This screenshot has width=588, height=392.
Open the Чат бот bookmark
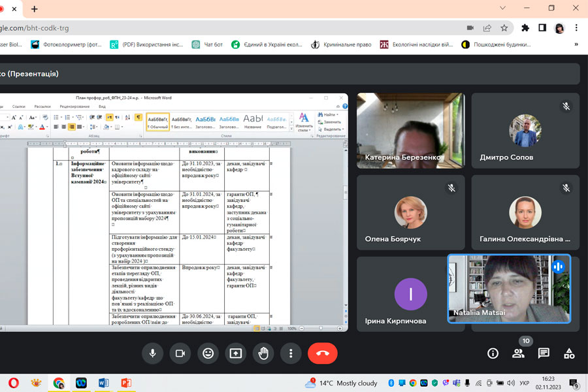pos(207,44)
